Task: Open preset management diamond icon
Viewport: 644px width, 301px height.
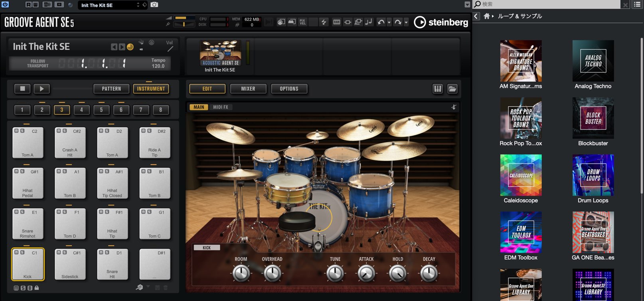Action: coord(144,5)
